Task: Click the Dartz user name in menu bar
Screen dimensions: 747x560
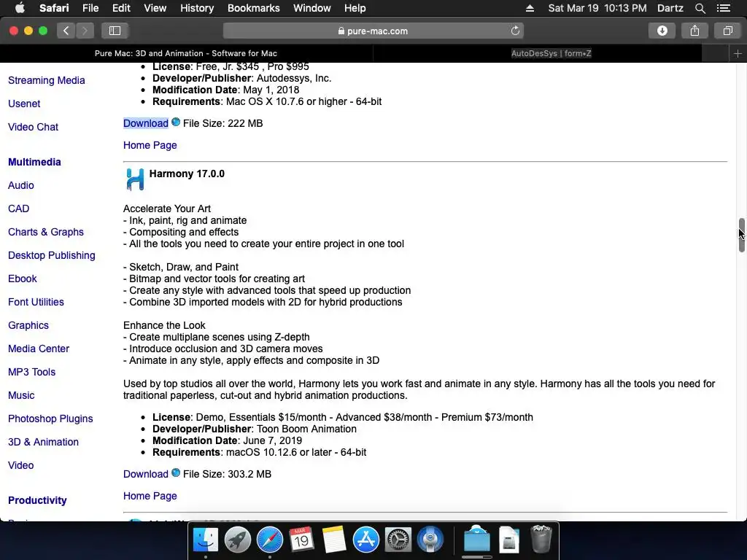Action: tap(670, 8)
